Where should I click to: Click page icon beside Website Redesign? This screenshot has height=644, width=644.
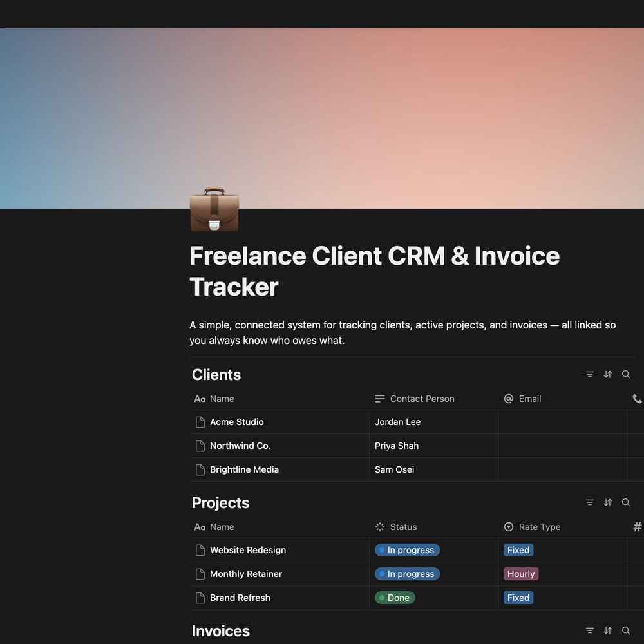(x=200, y=550)
